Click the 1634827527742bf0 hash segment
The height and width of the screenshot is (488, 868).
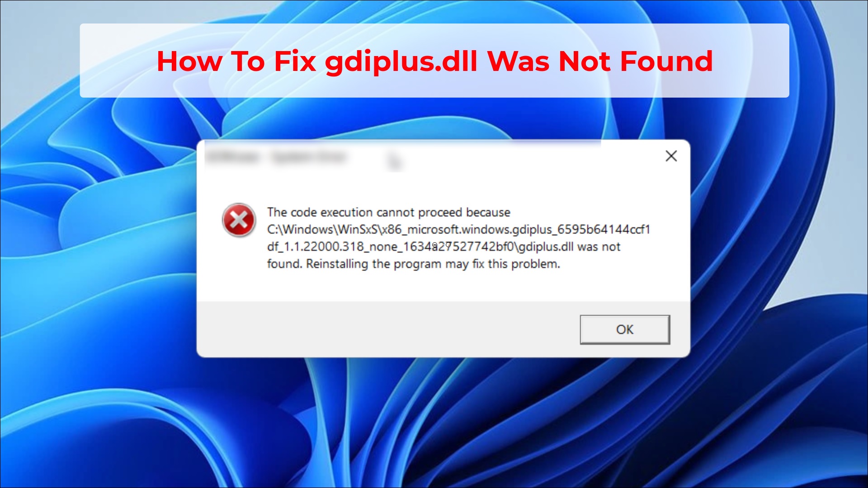pos(458,247)
